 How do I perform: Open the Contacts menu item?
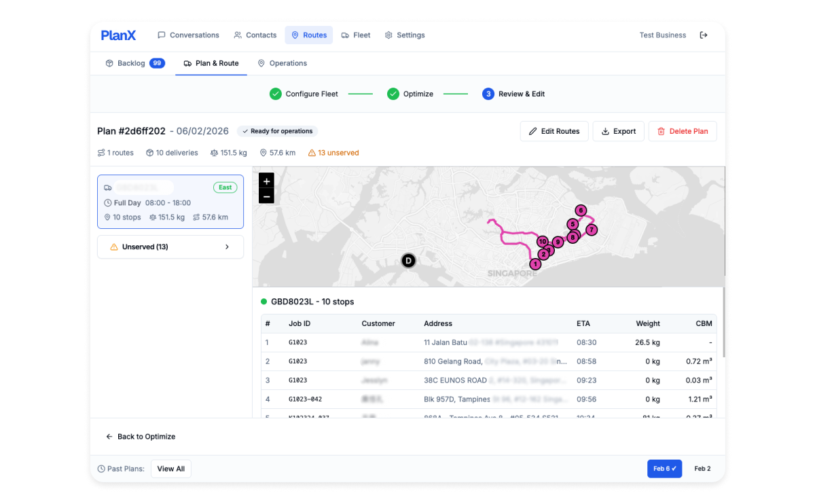pyautogui.click(x=255, y=35)
